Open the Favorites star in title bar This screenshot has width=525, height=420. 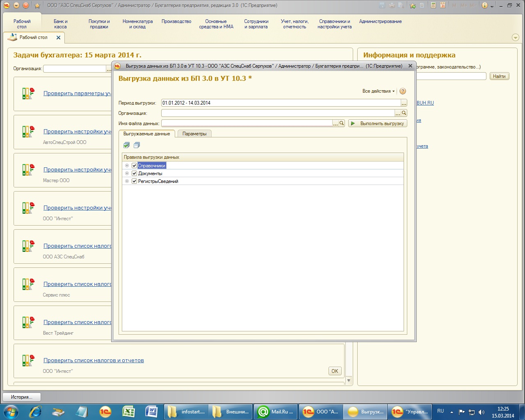pyautogui.click(x=37, y=6)
